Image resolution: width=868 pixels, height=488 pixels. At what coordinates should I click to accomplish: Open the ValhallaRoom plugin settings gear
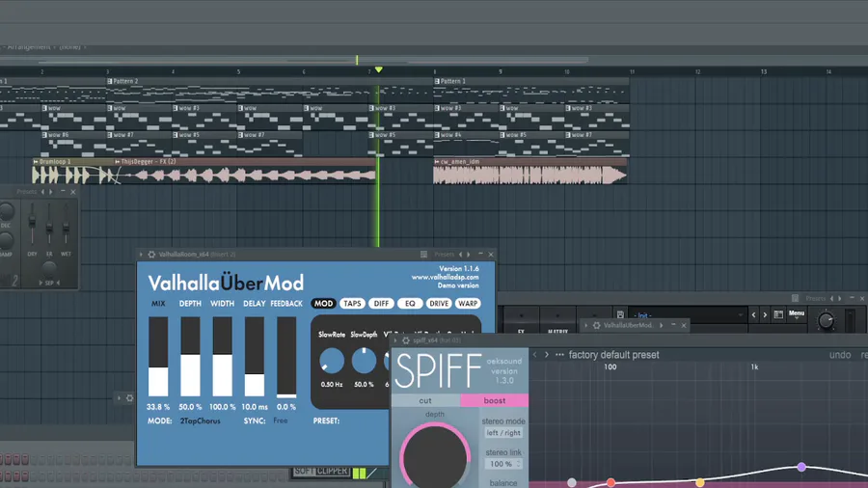coord(151,255)
